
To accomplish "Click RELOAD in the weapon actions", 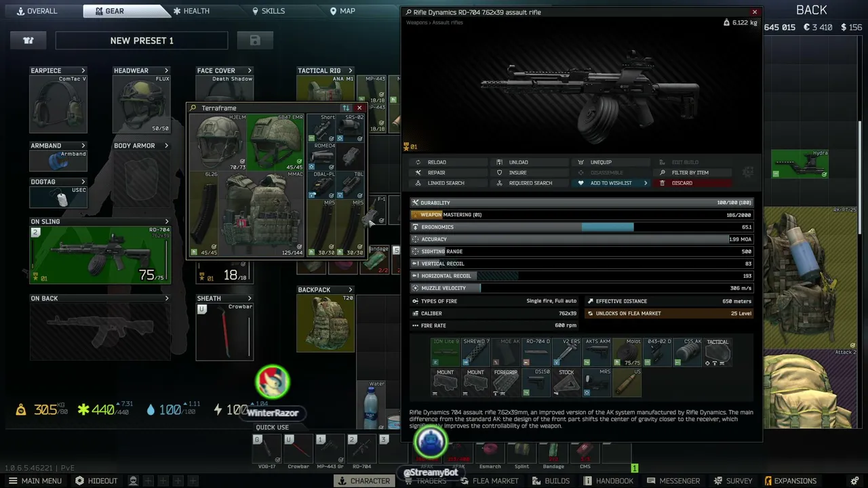I will click(x=448, y=162).
